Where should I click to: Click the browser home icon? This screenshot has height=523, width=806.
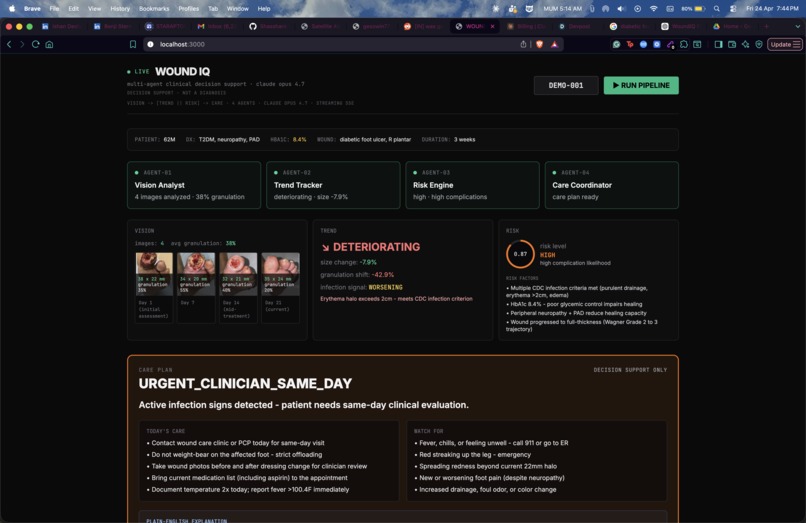49,44
